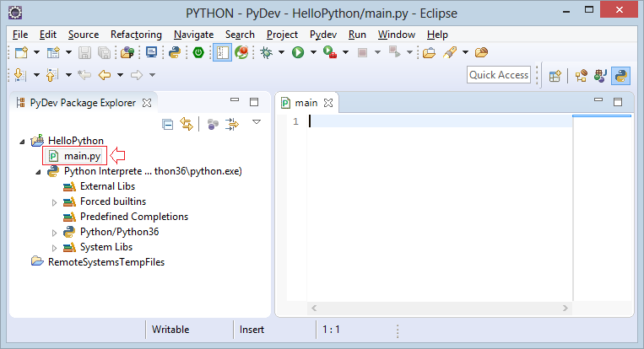
Task: Click the green Run play button
Action: [x=298, y=52]
